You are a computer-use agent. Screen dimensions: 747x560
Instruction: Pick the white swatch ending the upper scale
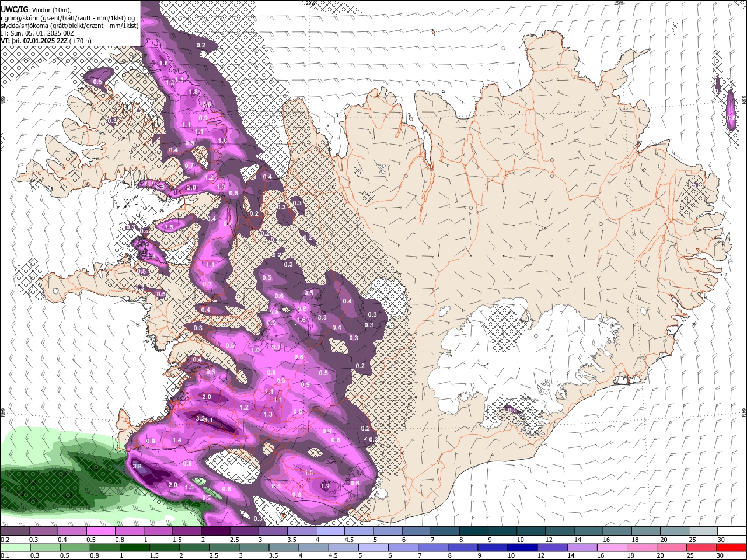(732, 531)
